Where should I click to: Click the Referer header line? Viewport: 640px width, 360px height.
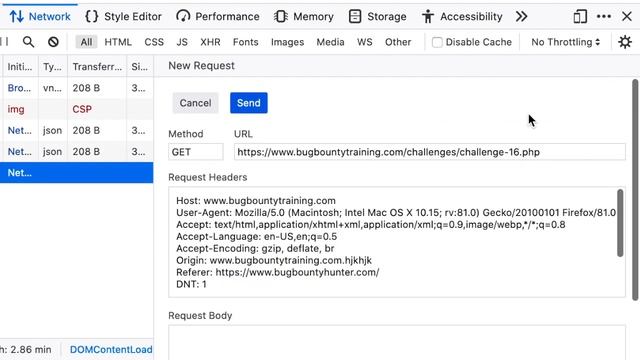point(278,272)
